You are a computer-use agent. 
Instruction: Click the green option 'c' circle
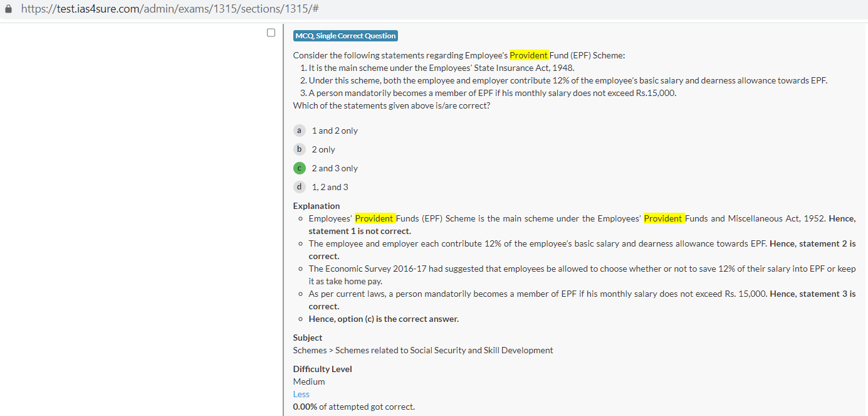(x=300, y=168)
